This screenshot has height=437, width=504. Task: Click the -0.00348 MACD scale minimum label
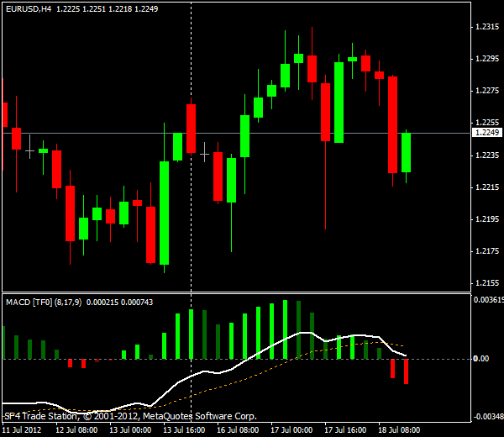489,417
